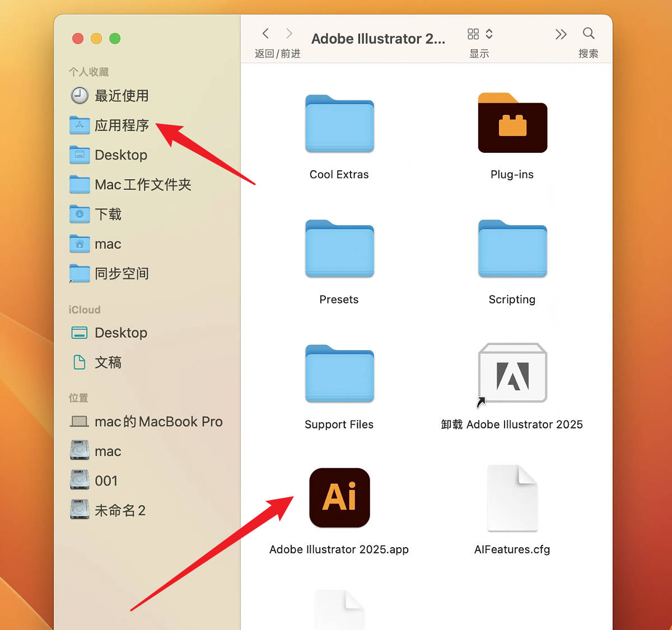Screen dimensions: 672x630
Task: Click the Scripting folder name
Action: [512, 300]
